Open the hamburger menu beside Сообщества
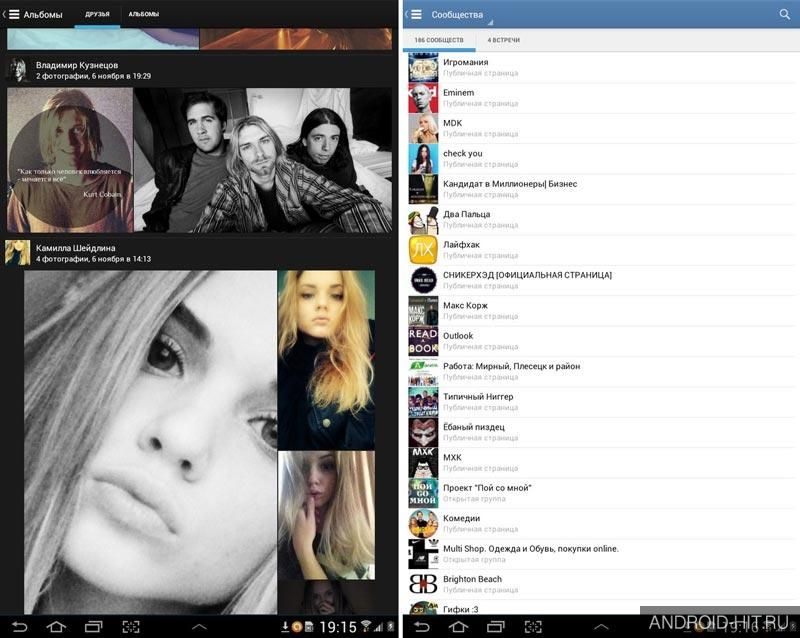Image resolution: width=800 pixels, height=638 pixels. (x=416, y=14)
